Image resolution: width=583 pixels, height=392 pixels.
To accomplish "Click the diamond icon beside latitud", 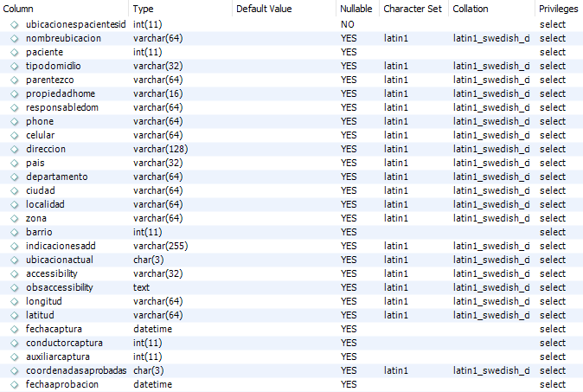I will [14, 315].
